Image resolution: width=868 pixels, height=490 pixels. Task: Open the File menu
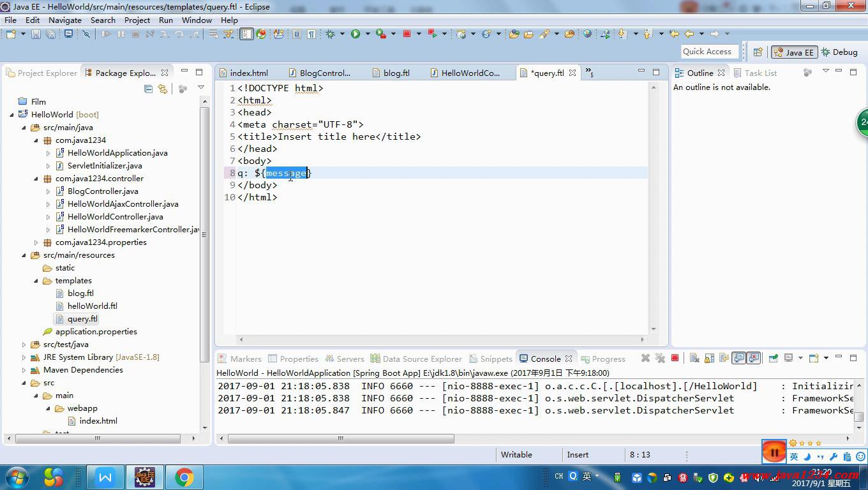(x=11, y=20)
